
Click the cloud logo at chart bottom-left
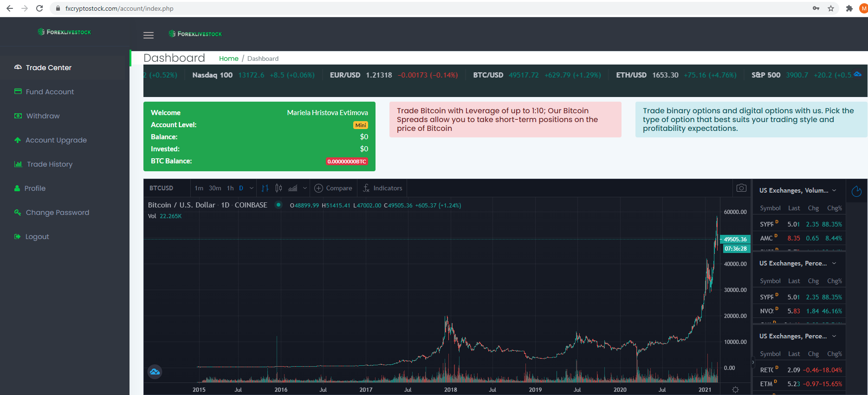tap(155, 372)
